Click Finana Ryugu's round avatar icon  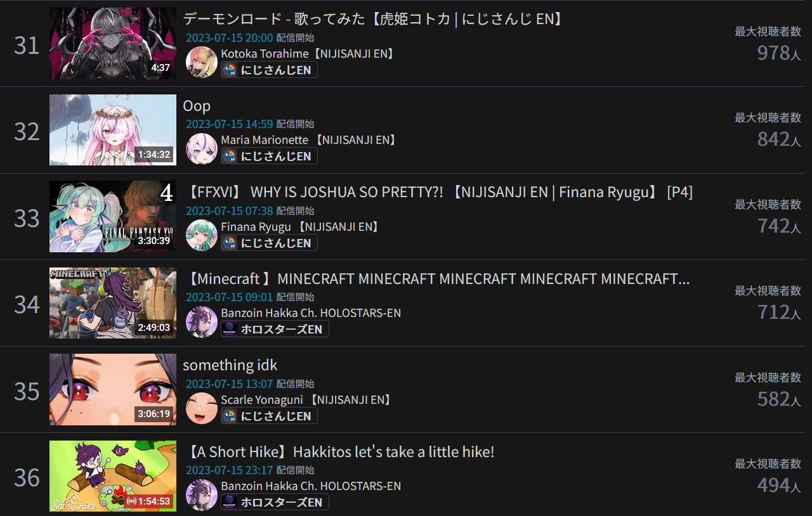[x=202, y=235]
